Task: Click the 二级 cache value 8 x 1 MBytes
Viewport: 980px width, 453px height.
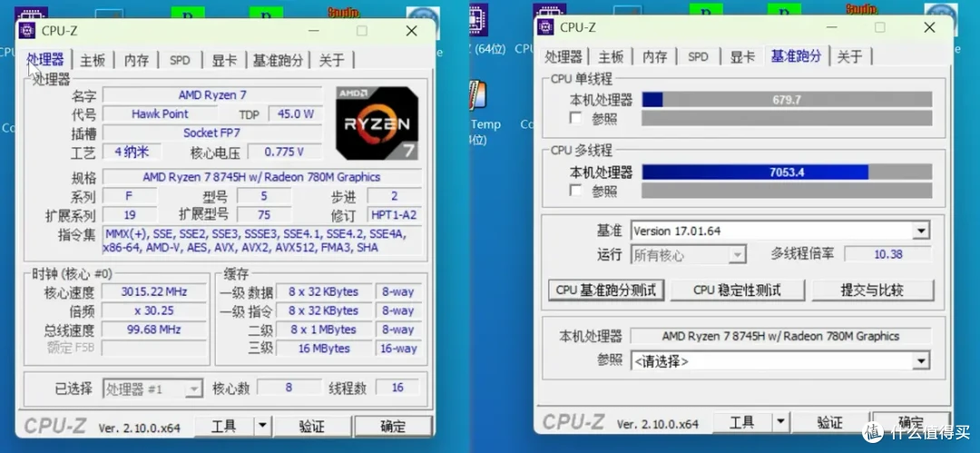Action: click(324, 330)
